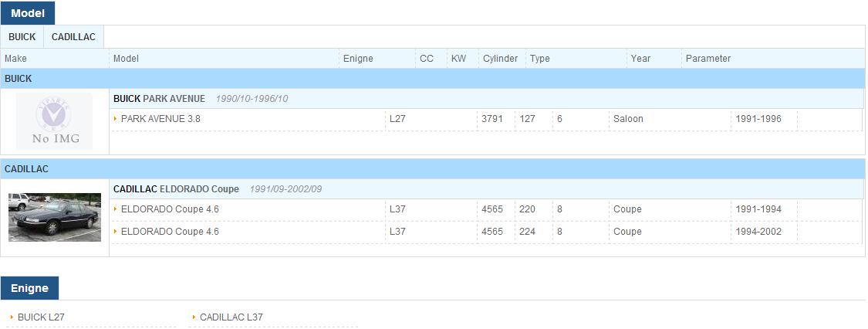Click the 1990/10-1996/10 date range
The height and width of the screenshot is (329, 868).
pyautogui.click(x=252, y=99)
